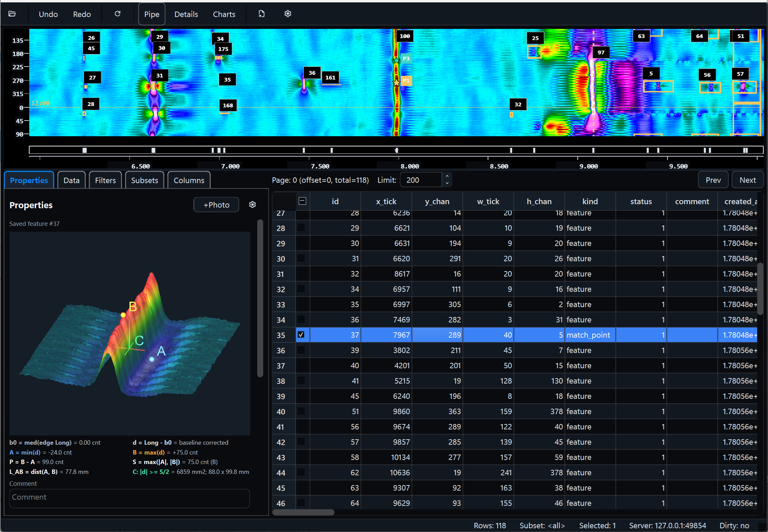Go to the Next page

(x=747, y=180)
